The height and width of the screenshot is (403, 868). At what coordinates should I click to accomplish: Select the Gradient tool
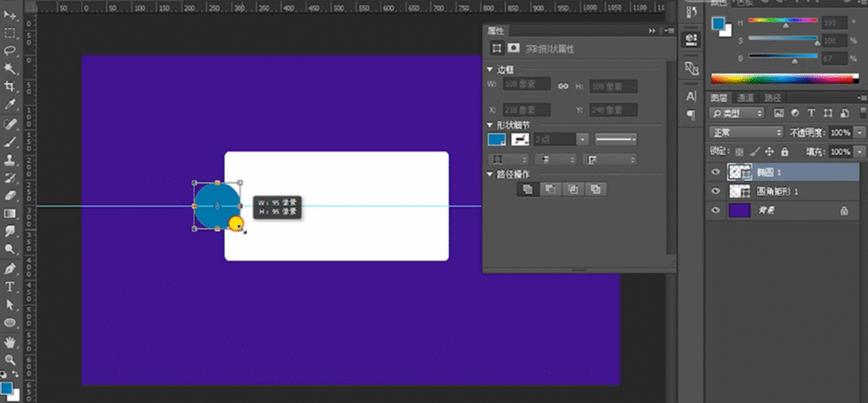click(x=10, y=214)
